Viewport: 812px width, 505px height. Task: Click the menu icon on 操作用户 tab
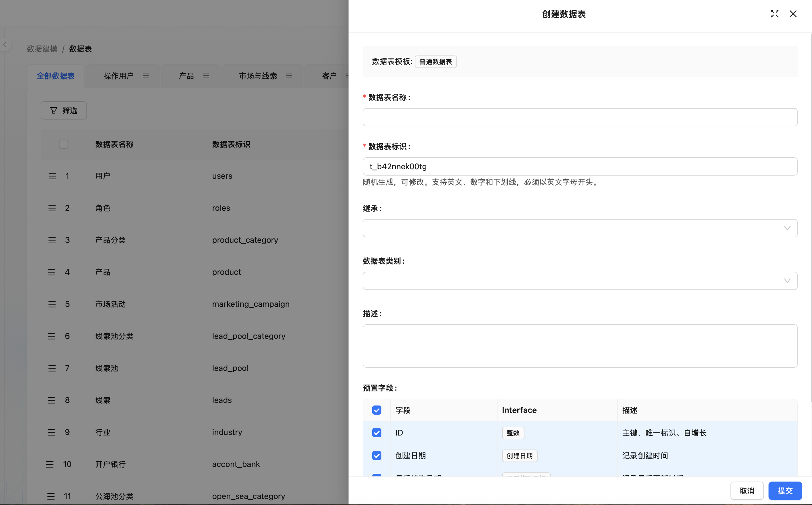coord(146,75)
